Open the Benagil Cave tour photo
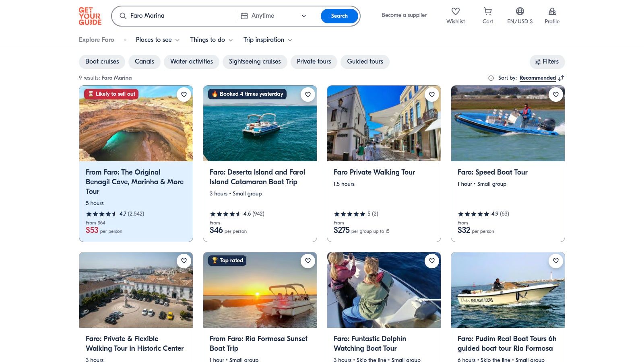Screen dimensions: 644x362 (136, 123)
